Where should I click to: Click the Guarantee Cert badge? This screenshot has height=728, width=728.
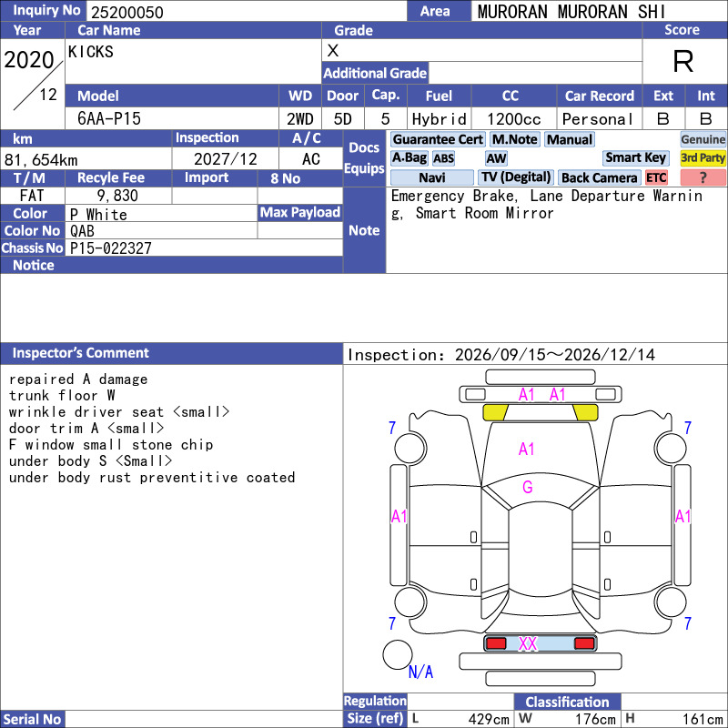point(438,139)
